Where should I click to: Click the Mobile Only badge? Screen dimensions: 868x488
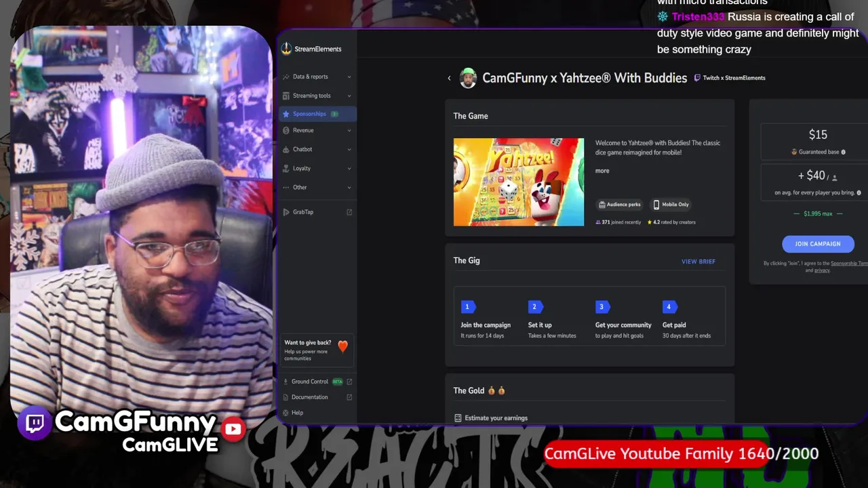click(671, 205)
